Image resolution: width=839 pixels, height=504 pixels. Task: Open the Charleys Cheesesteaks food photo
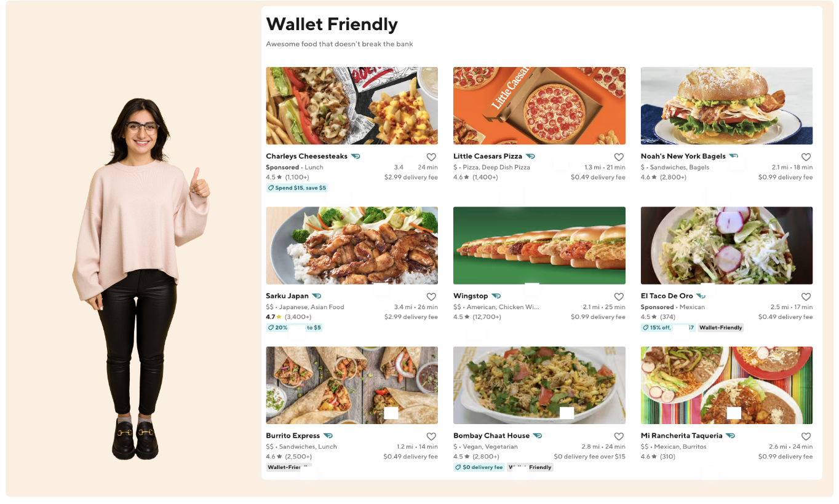(x=352, y=106)
